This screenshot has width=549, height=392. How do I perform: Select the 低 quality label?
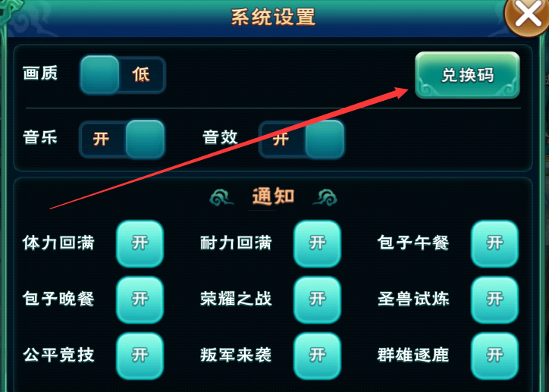141,74
